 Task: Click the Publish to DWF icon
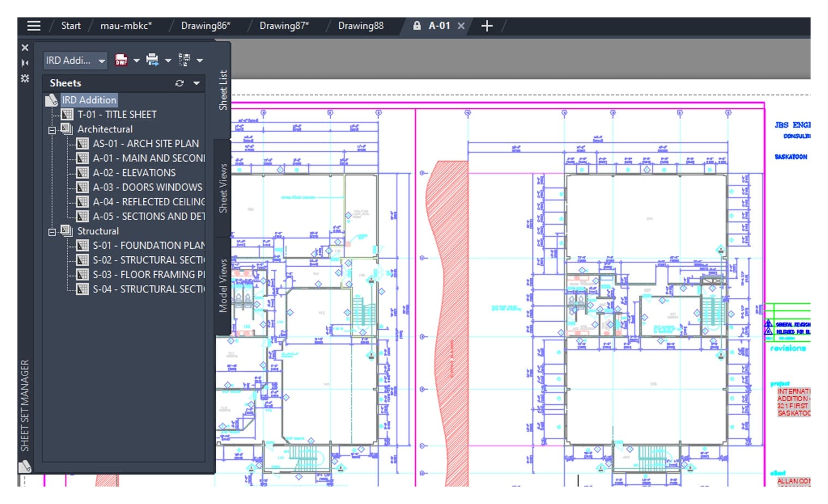tap(121, 60)
